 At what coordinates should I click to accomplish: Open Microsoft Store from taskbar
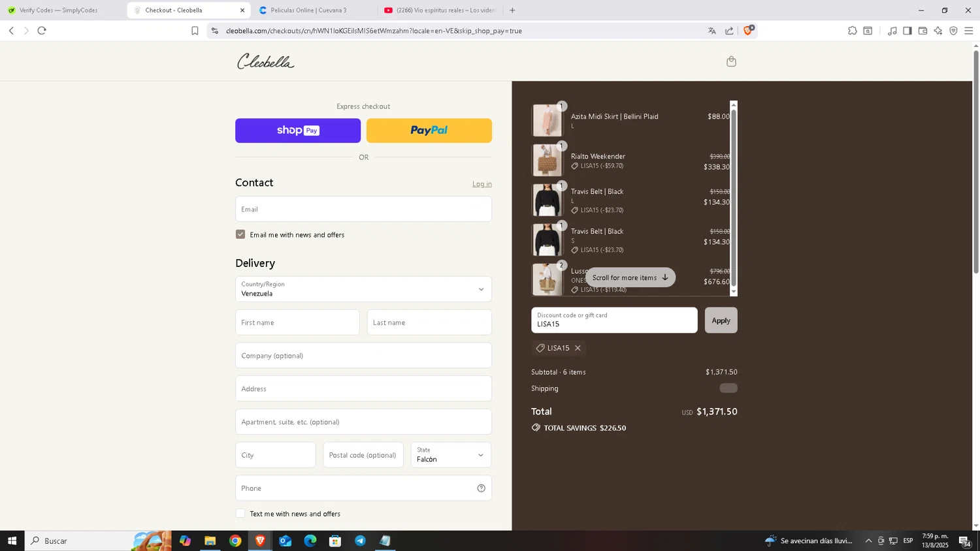[335, 541]
